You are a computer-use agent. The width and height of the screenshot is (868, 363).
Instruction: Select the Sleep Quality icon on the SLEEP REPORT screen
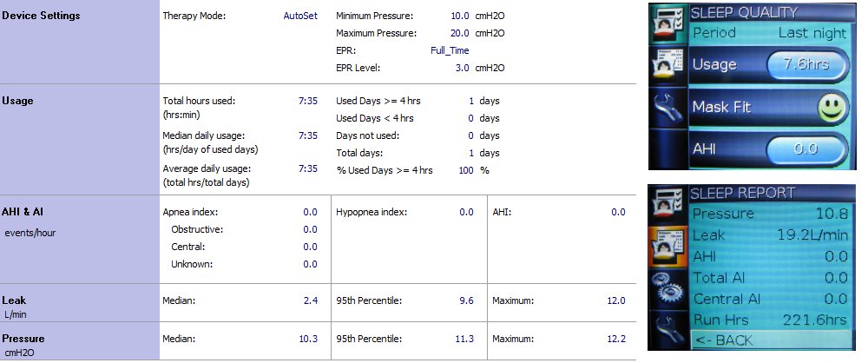pos(668,203)
